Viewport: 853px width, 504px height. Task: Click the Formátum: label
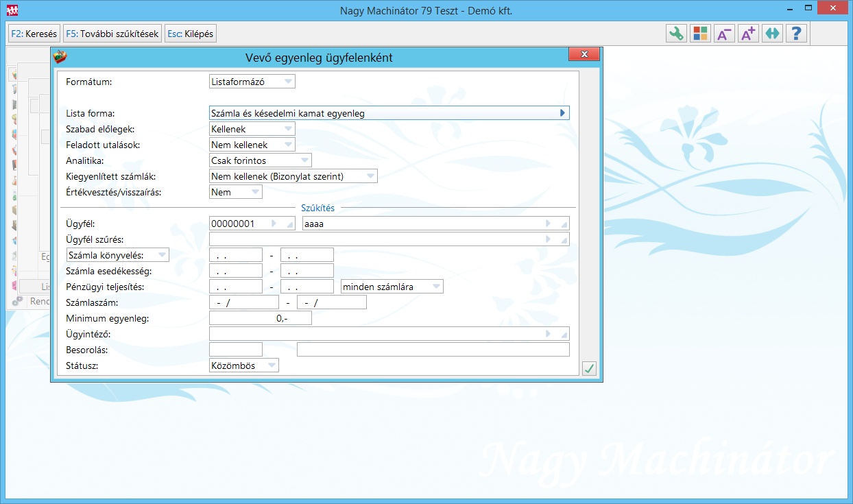point(88,82)
